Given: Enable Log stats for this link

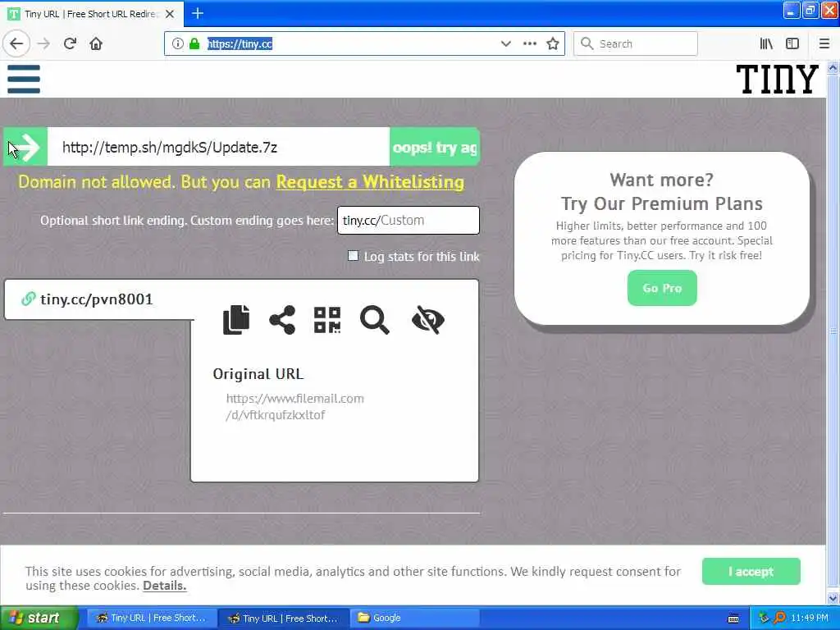Looking at the screenshot, I should coord(353,256).
